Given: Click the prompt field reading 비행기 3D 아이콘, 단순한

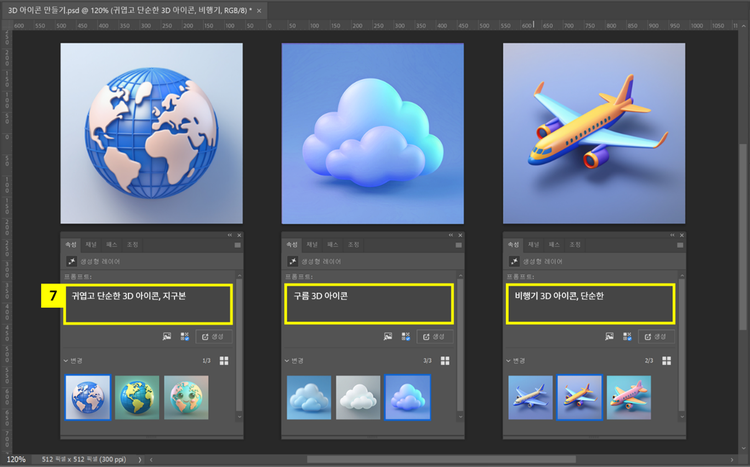Looking at the screenshot, I should (591, 304).
